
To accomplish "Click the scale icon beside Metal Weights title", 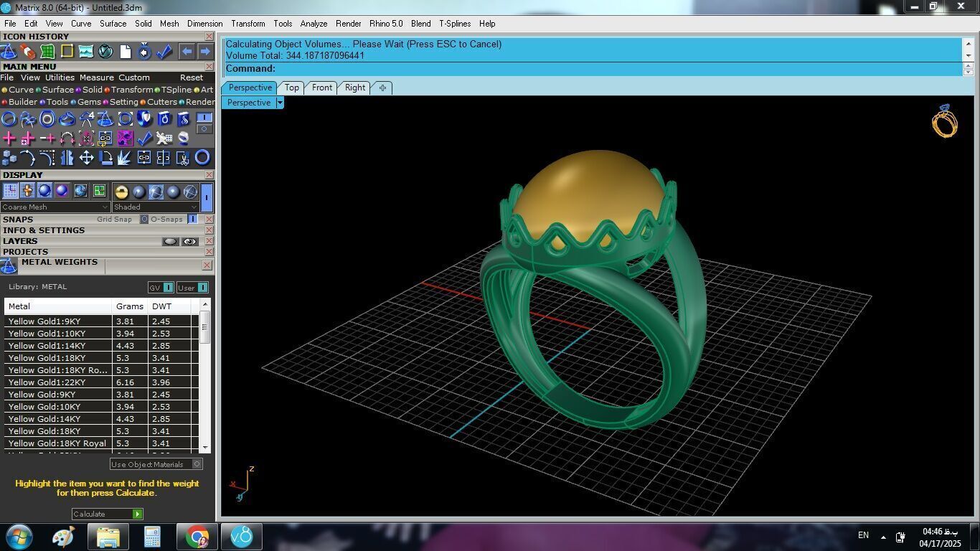I will 9,266.
